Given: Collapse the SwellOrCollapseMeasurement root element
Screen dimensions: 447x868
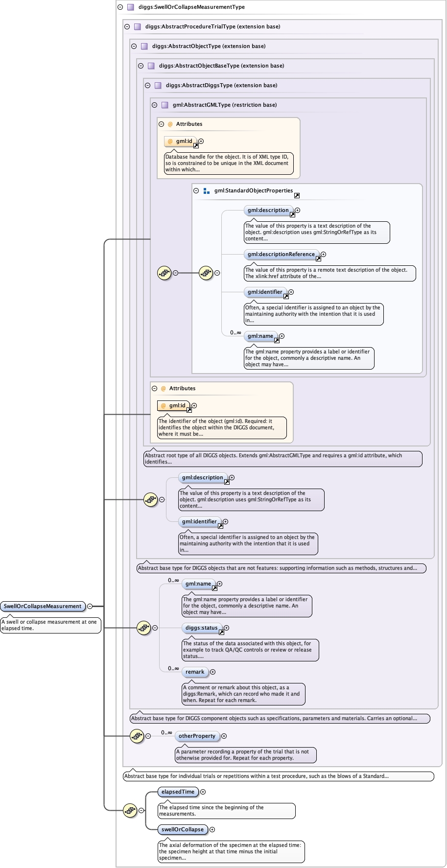Looking at the screenshot, I should 90,606.
